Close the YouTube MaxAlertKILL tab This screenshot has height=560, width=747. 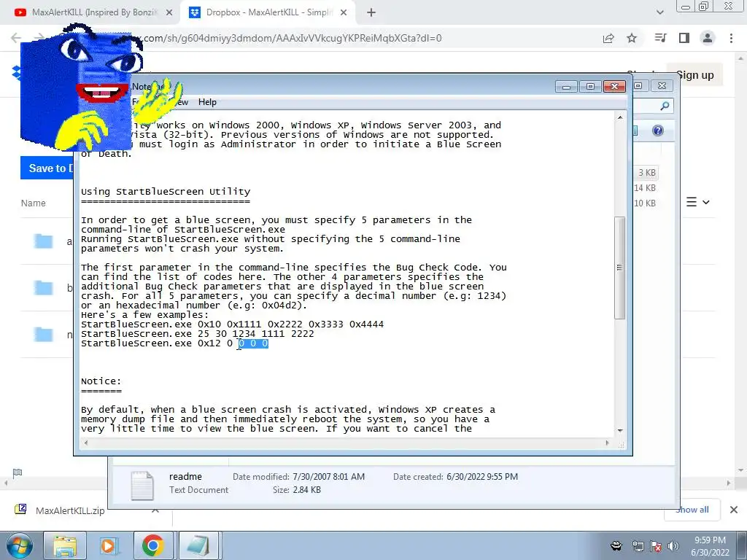point(169,13)
